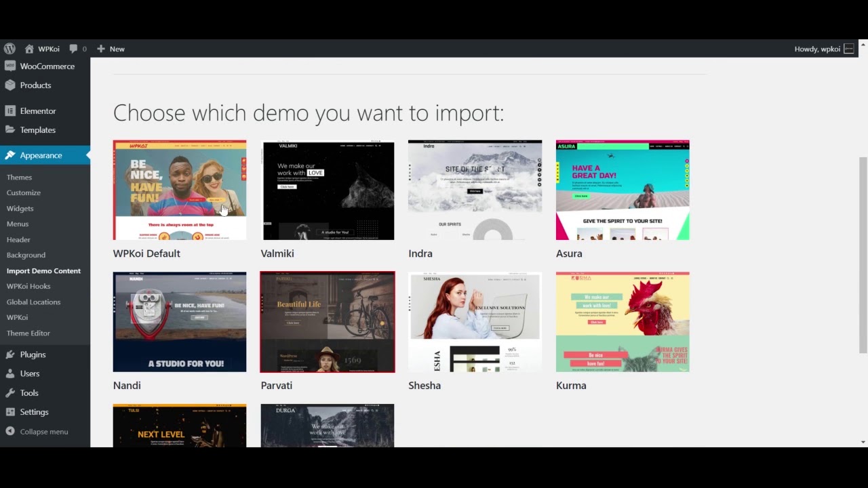Open Global Locations submenu item

tap(33, 302)
